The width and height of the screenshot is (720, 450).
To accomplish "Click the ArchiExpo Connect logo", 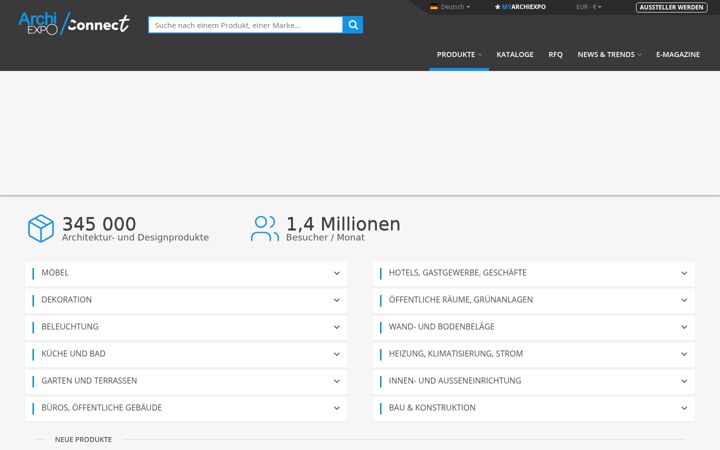I will [74, 23].
